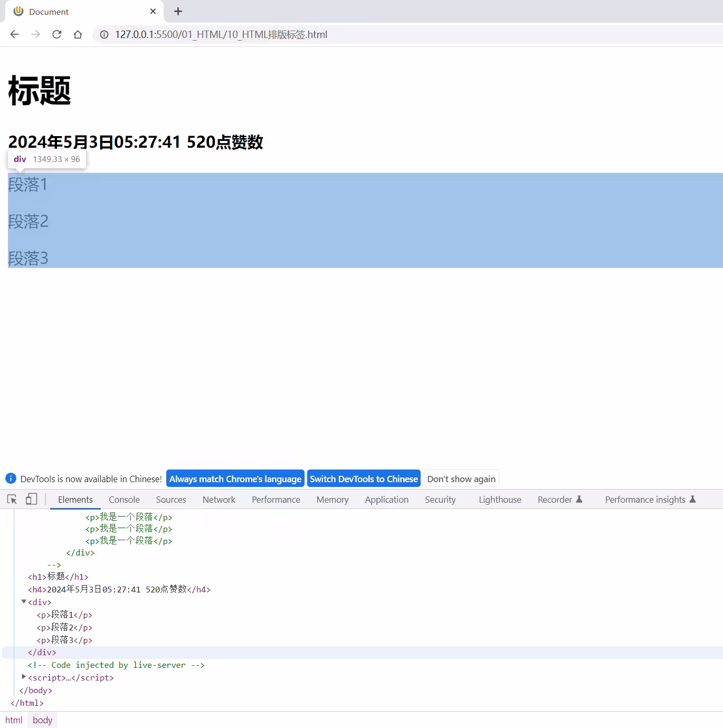The width and height of the screenshot is (723, 728).
Task: Dismiss with Don't show again button
Action: click(x=461, y=479)
